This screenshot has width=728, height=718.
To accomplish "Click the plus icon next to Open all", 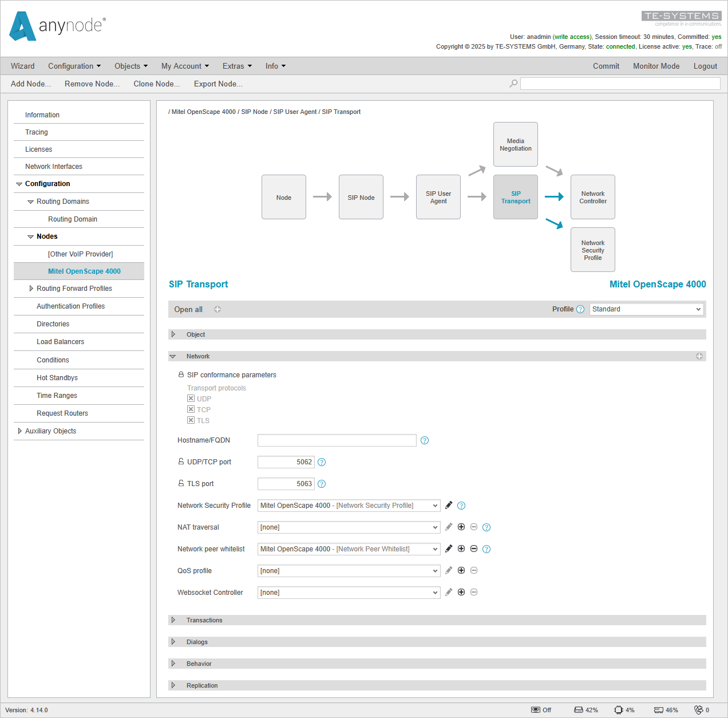I will pos(217,309).
